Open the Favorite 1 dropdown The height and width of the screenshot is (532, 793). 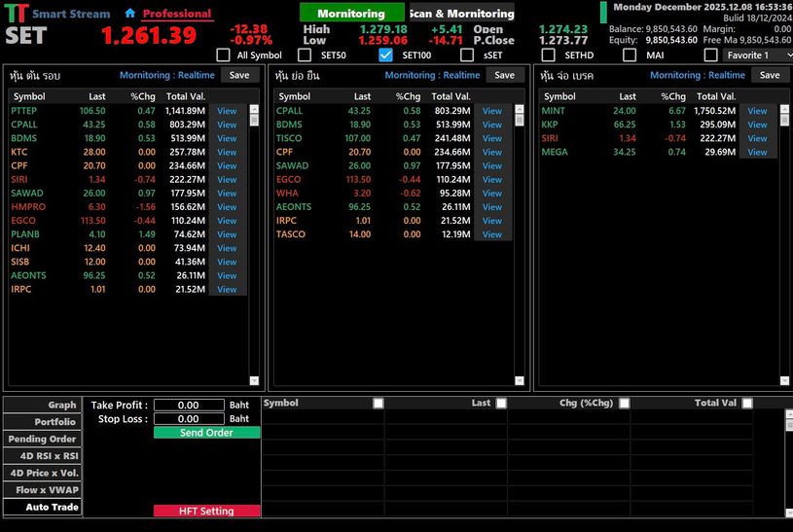(753, 55)
